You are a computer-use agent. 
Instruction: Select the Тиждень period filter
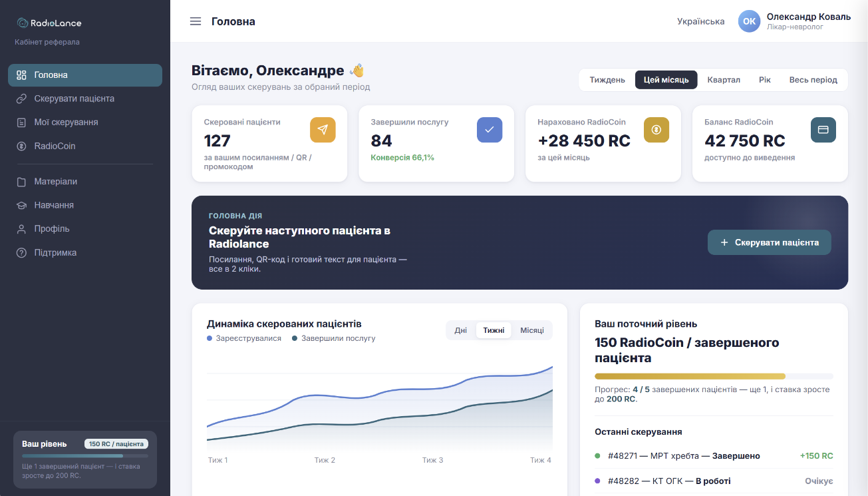coord(607,80)
